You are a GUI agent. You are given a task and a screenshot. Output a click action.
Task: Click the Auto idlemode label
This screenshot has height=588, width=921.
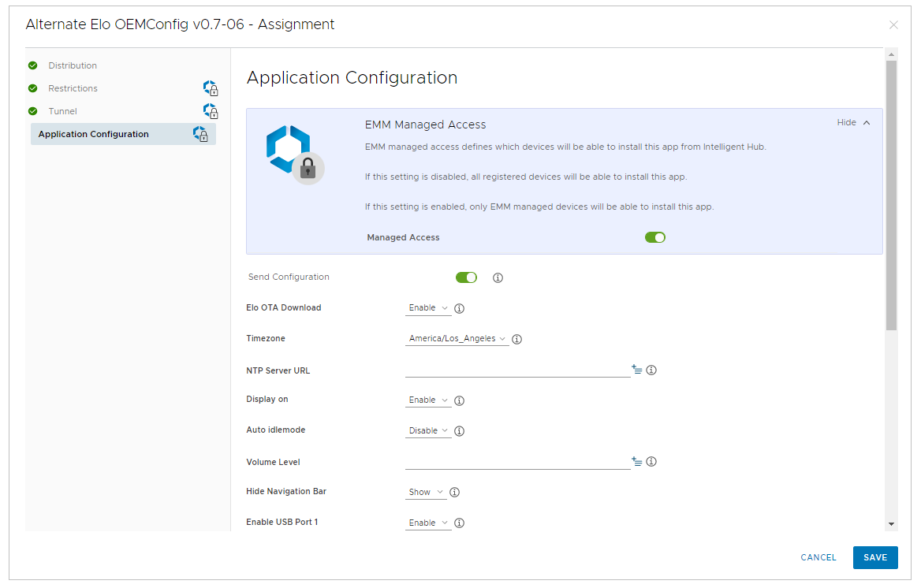pos(275,430)
